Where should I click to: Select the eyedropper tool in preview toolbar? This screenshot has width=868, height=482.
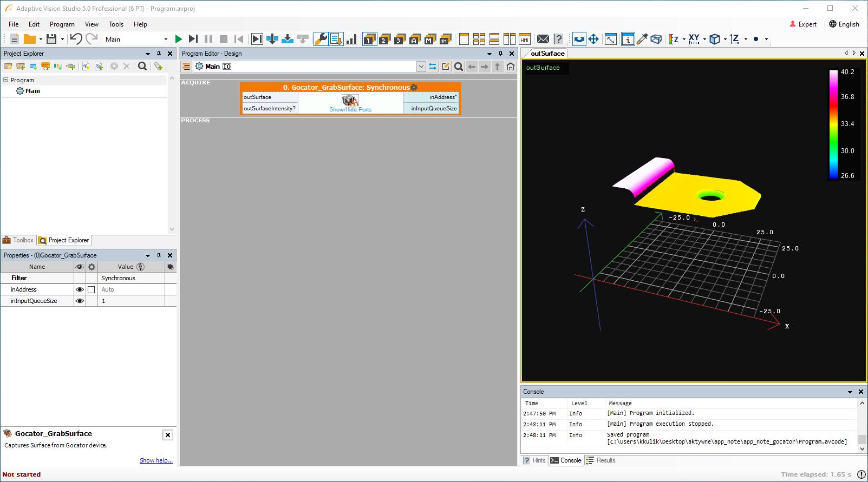pos(642,39)
